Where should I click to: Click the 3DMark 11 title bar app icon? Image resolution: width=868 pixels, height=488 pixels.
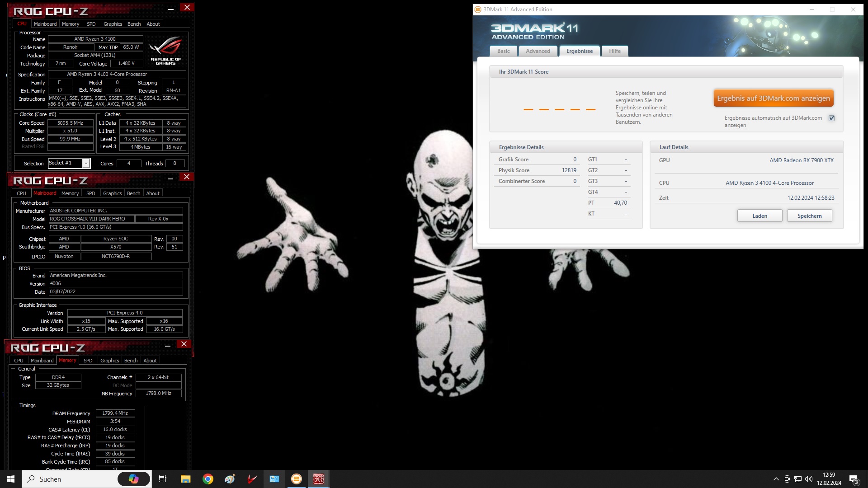coord(478,9)
